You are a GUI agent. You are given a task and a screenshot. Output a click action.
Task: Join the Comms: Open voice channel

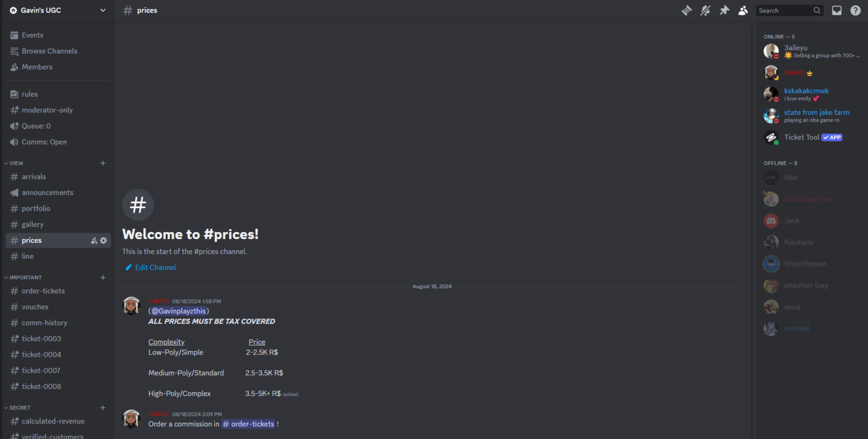click(58, 142)
